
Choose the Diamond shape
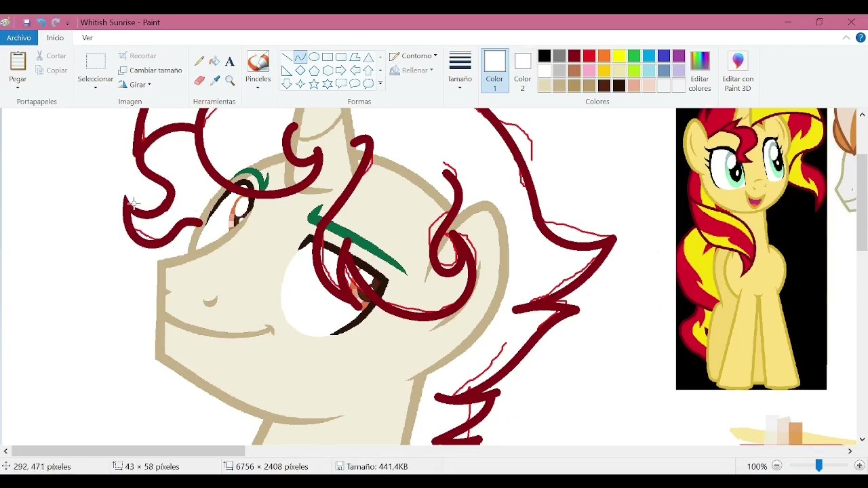tap(300, 70)
